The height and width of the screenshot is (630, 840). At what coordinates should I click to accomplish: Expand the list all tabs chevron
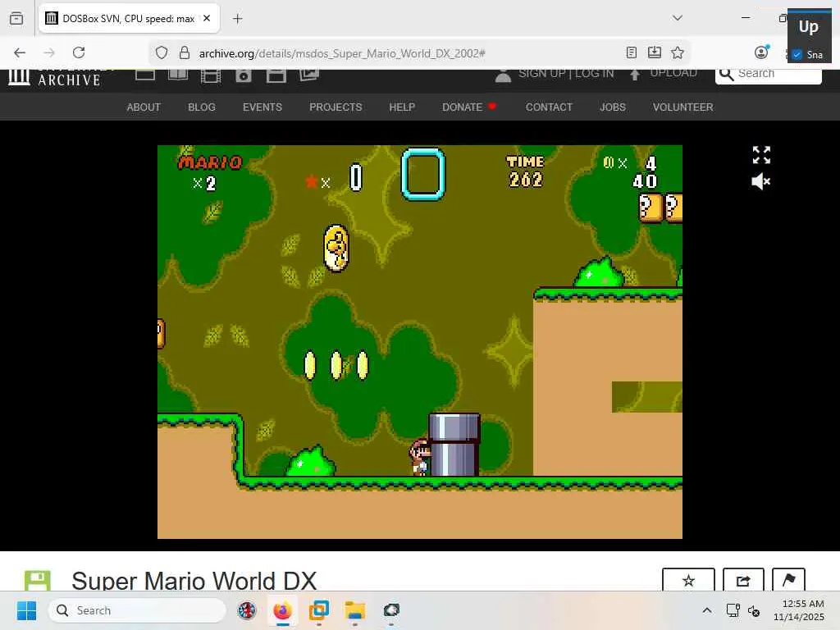point(678,18)
